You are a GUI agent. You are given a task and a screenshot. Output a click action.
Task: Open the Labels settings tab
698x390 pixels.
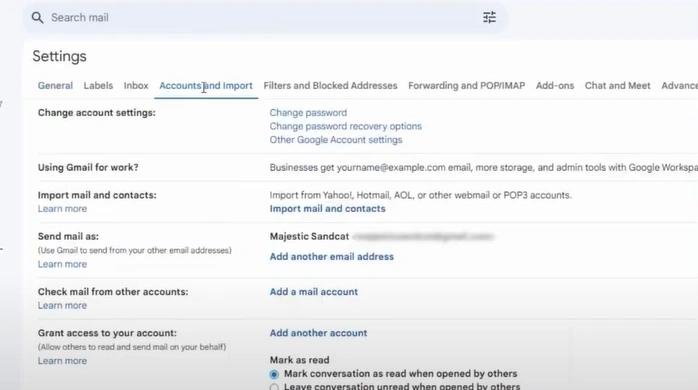click(x=98, y=85)
